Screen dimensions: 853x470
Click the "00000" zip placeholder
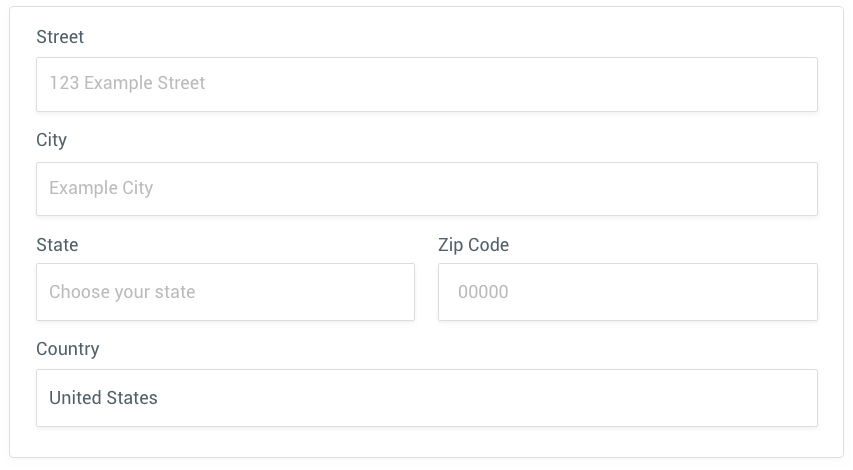click(483, 292)
